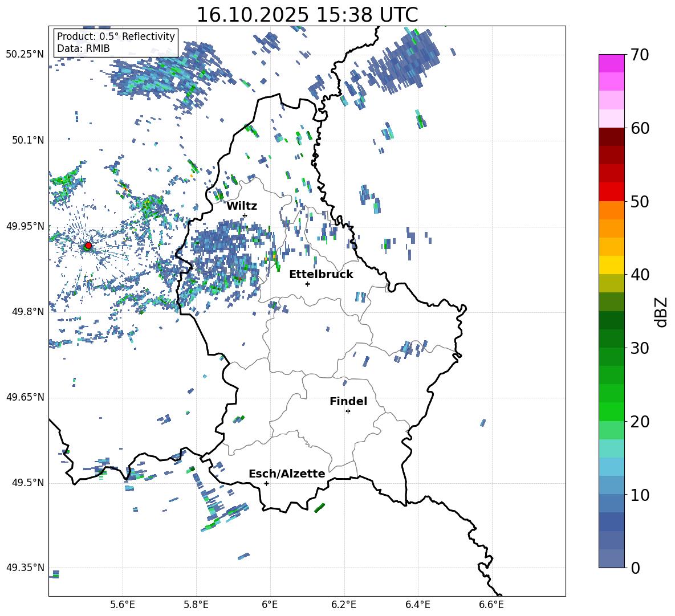Click the 49.65°N latitude label
This screenshot has height=616, width=675.
25,397
